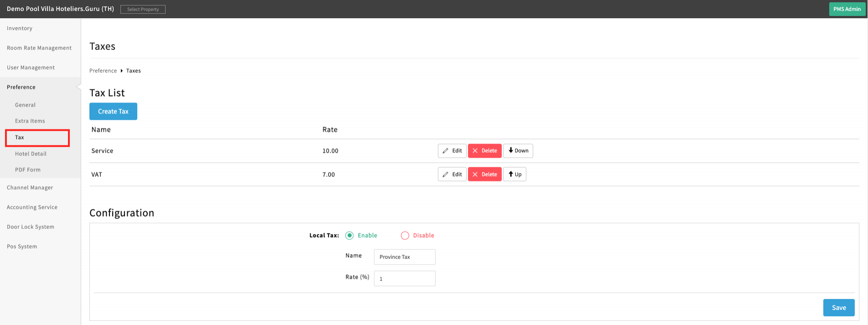This screenshot has height=325, width=868.
Task: Move Service tax down with arrow button
Action: [518, 151]
